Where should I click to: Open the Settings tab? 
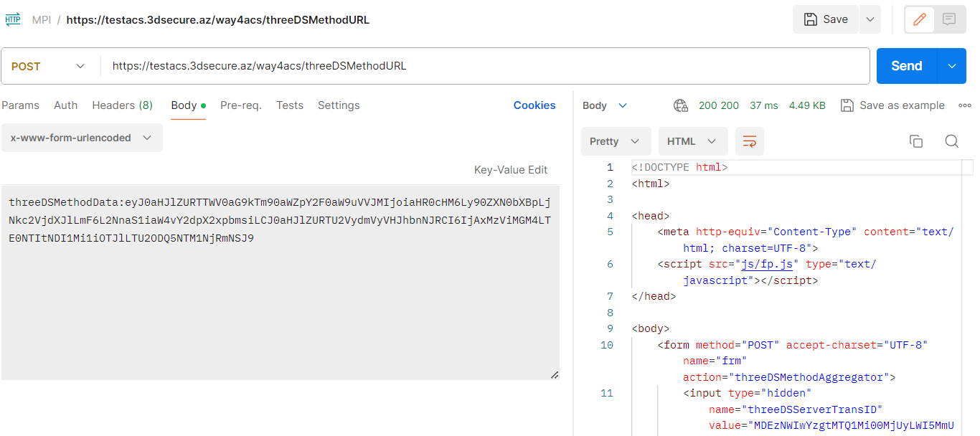click(x=339, y=105)
